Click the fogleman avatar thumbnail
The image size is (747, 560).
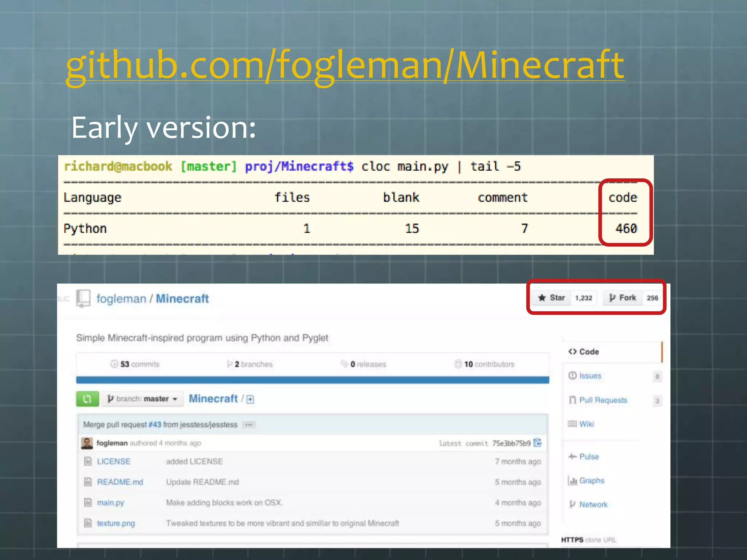[x=87, y=443]
